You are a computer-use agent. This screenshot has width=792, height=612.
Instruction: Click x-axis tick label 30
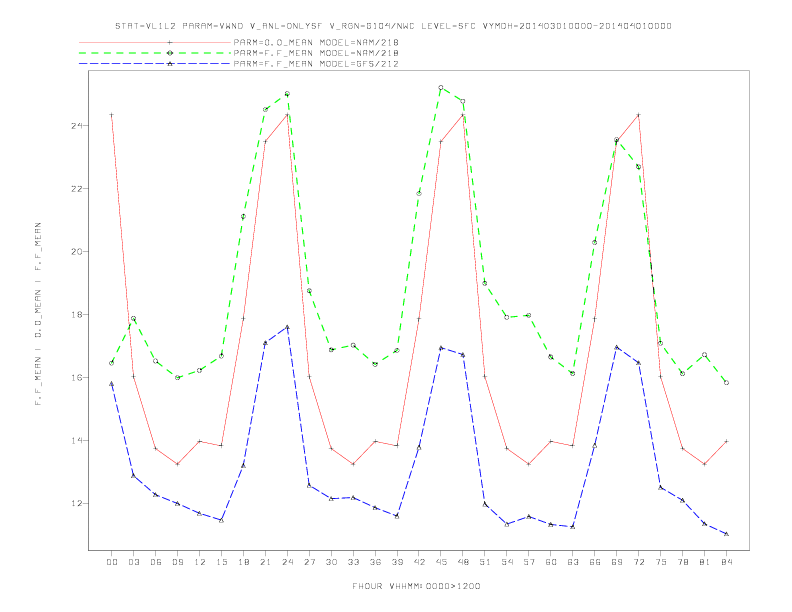coord(331,562)
